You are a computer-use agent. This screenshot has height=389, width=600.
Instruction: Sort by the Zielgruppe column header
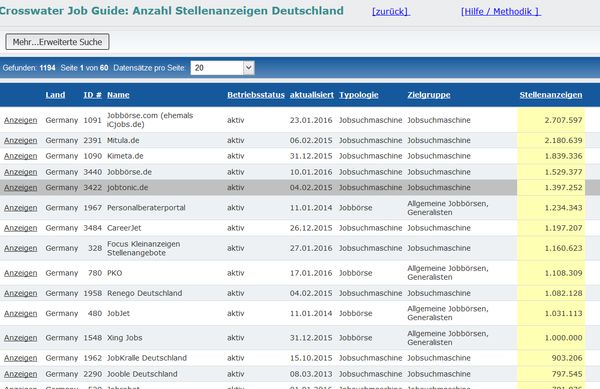point(429,95)
